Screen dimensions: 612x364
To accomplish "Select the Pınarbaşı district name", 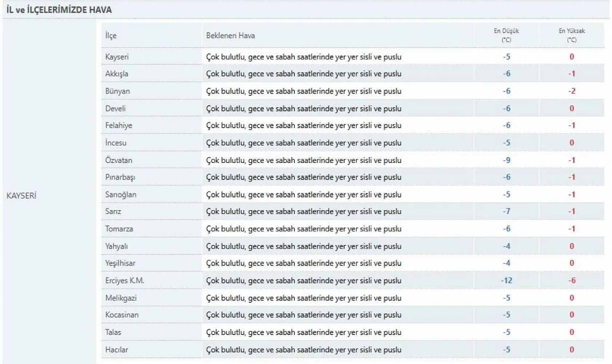I will [x=120, y=177].
